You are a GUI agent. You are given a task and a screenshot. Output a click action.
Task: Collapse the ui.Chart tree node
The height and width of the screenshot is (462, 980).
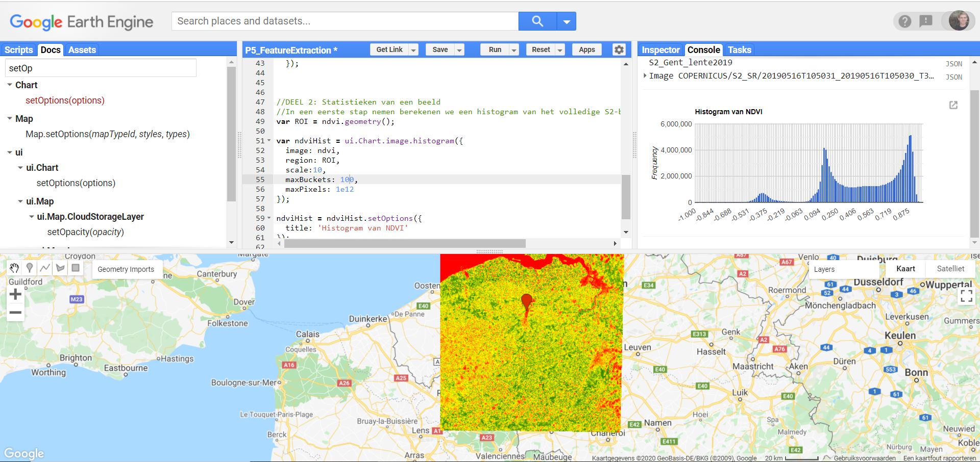coord(20,168)
